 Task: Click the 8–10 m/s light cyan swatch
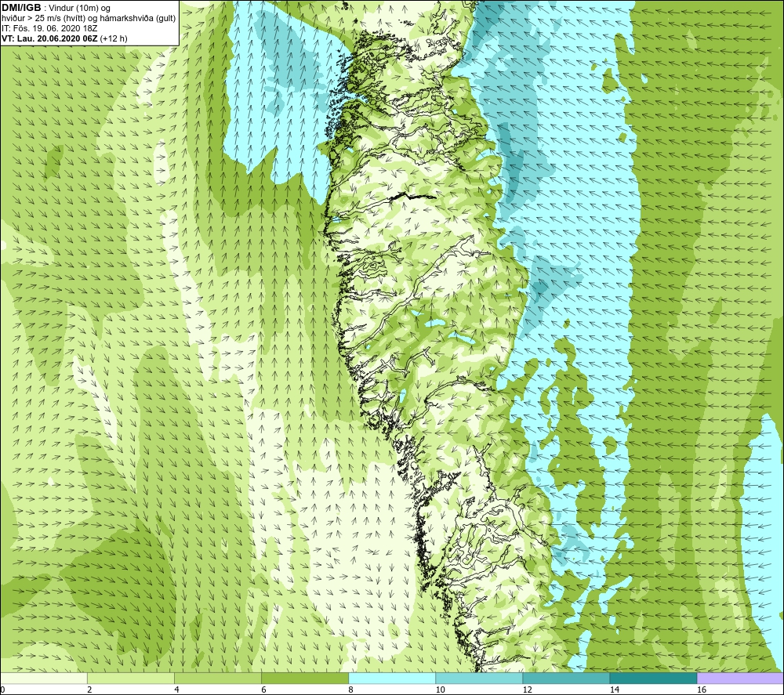392,678
